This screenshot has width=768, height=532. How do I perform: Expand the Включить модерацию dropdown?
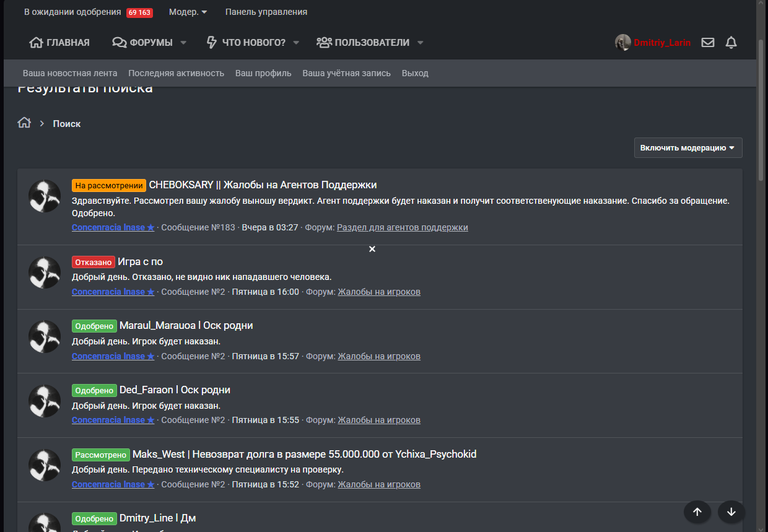[x=687, y=148]
